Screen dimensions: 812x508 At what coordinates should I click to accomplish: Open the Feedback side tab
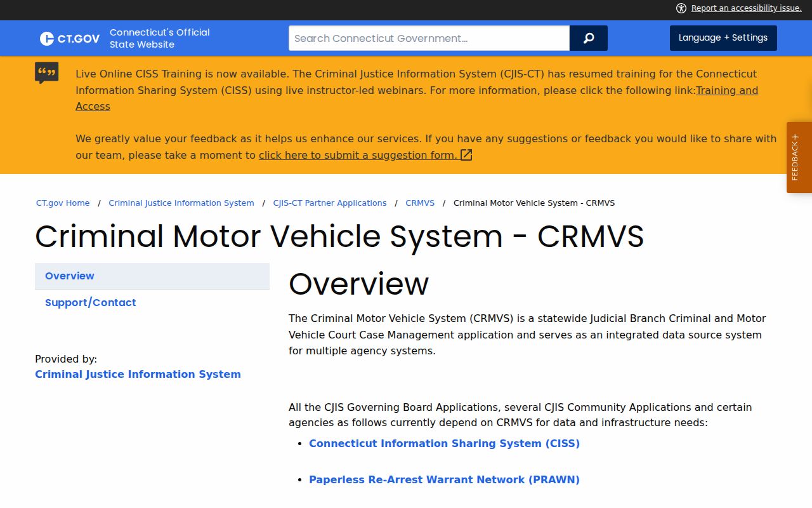[x=799, y=157]
